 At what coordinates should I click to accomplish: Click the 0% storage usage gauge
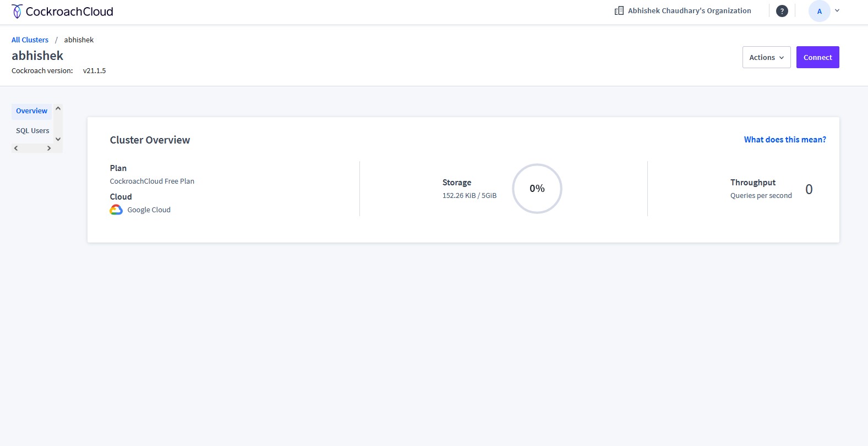537,189
